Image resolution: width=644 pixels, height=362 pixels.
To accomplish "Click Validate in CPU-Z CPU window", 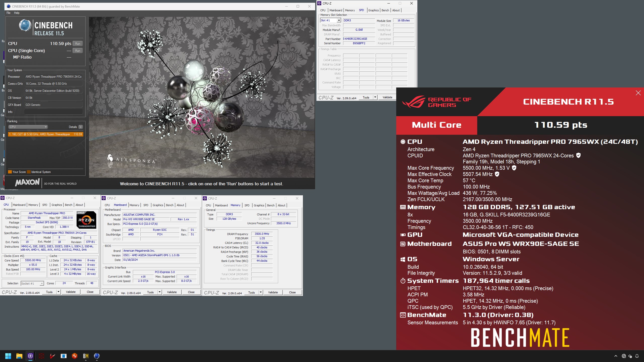I will [71, 292].
